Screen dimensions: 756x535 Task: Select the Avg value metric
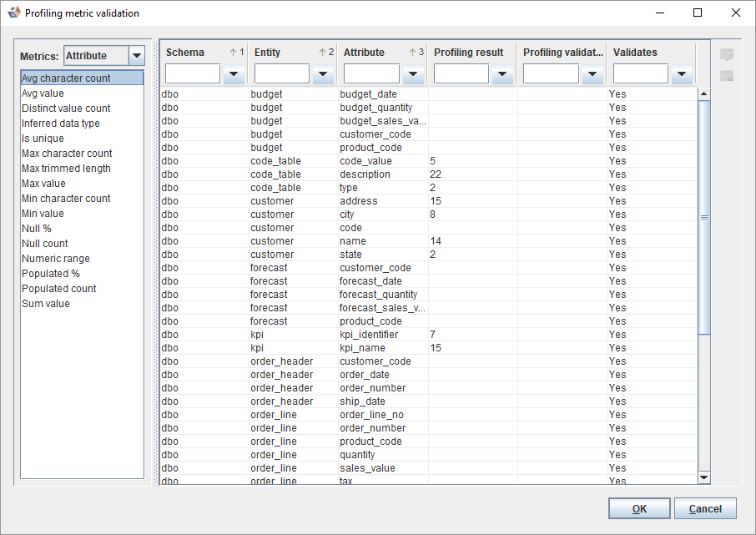click(82, 93)
